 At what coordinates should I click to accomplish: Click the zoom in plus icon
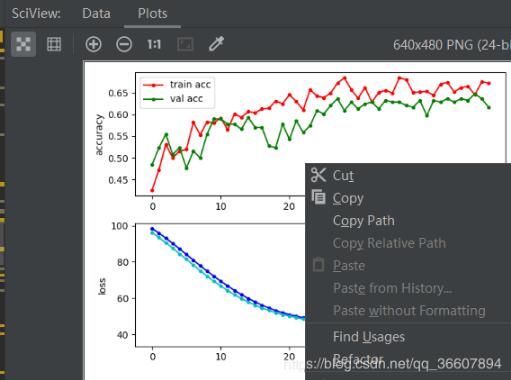(93, 44)
